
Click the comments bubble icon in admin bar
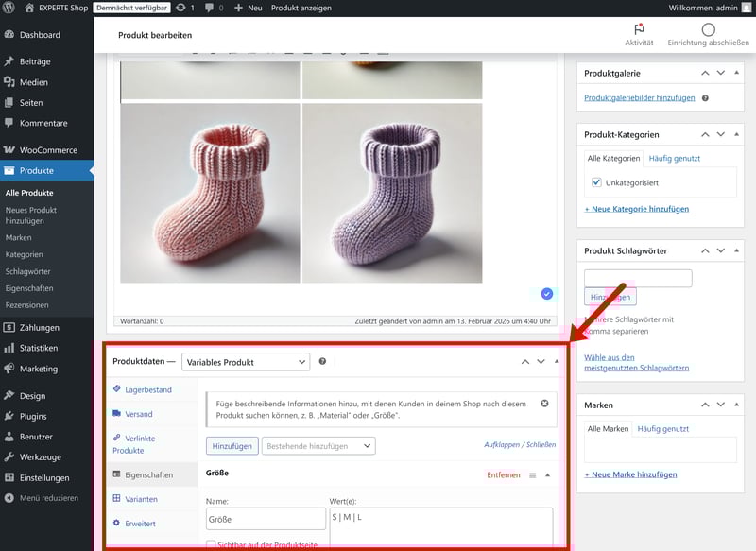[209, 8]
